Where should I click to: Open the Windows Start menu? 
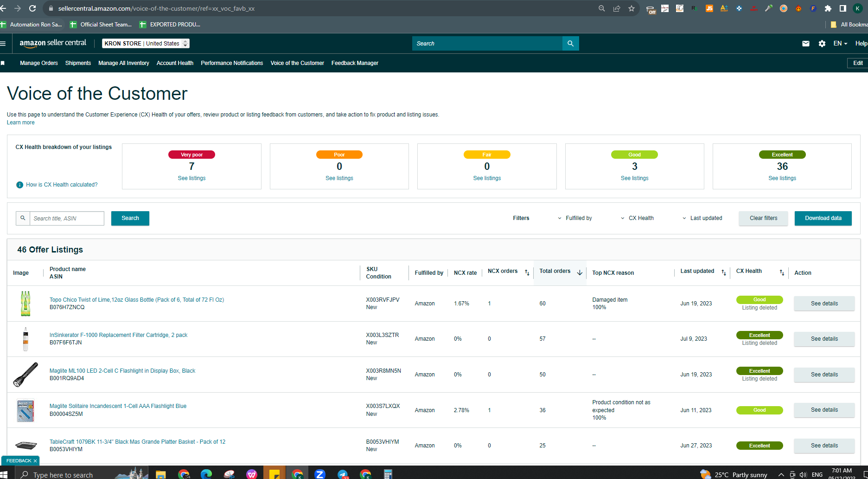(x=4, y=474)
